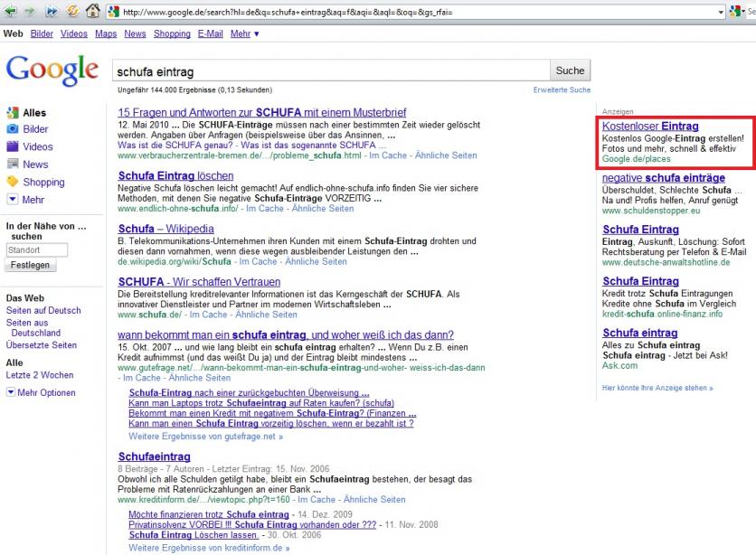Open Schufa Eintrag löschen result

175,176
